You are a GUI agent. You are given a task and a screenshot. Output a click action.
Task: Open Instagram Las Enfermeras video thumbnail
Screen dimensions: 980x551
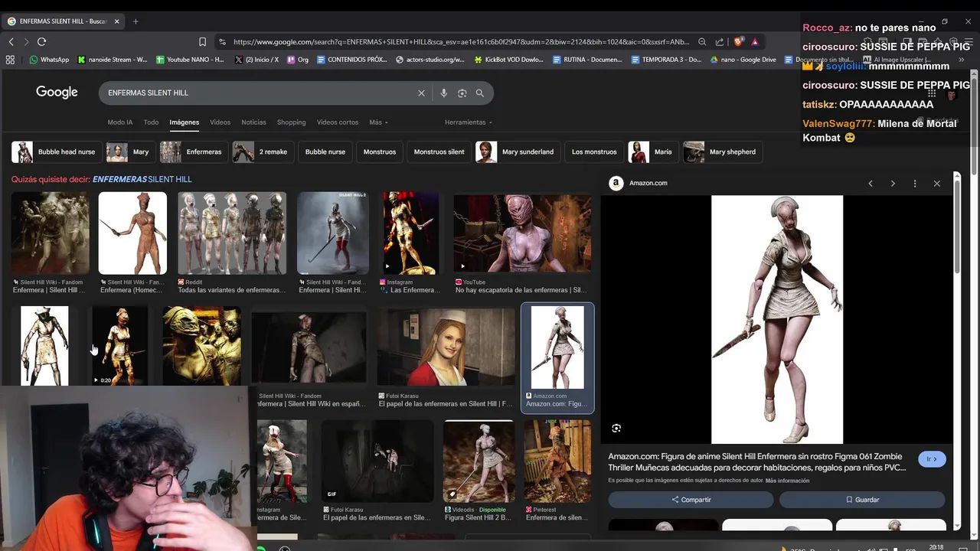412,233
